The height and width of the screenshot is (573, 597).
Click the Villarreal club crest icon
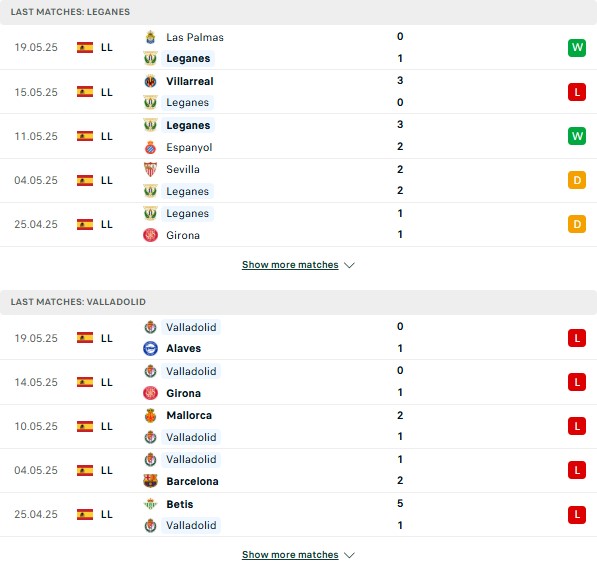(x=150, y=81)
